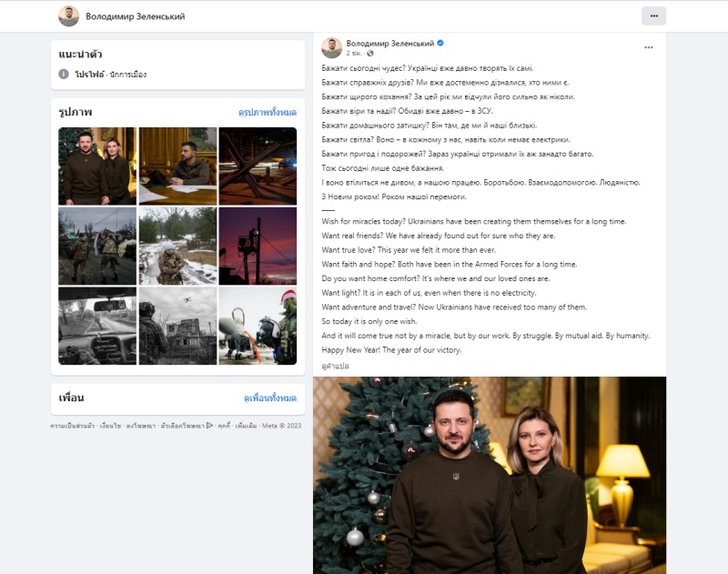This screenshot has height=574, width=728.
Task: Open the thumbnail of man writing at desk
Action: click(177, 166)
